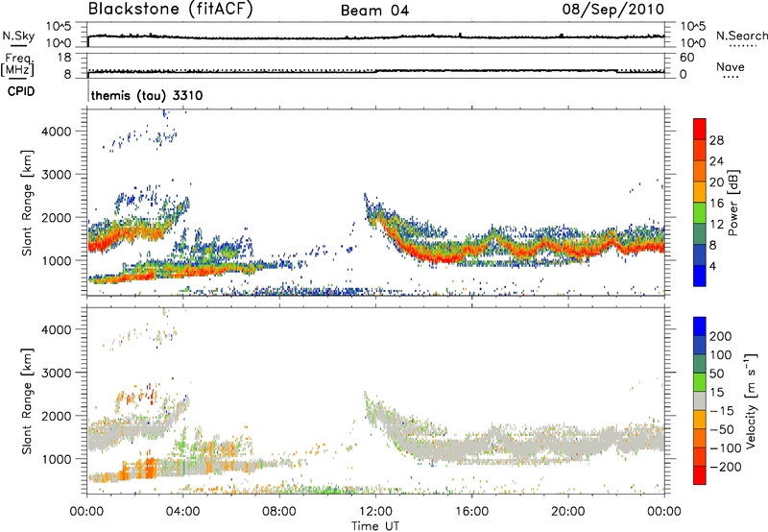The height and width of the screenshot is (532, 768).
Task: Click the "20:00" time axis label
Action: pyautogui.click(x=567, y=512)
